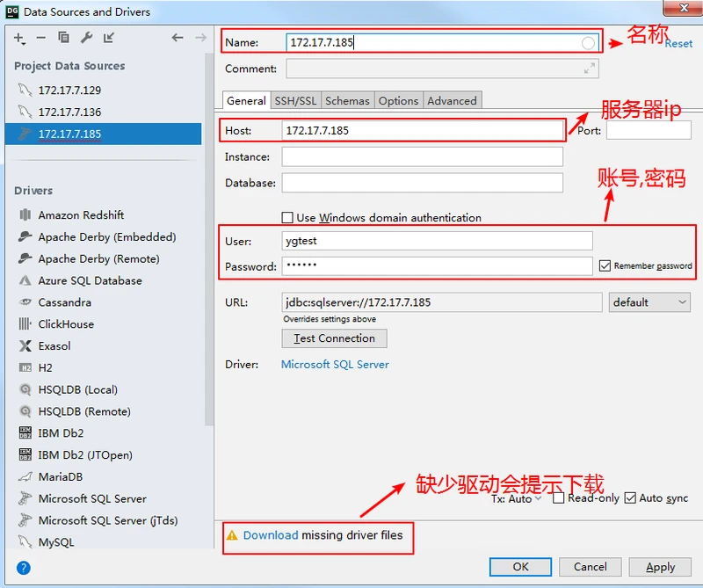
Task: Click the help question mark icon
Action: point(24,568)
